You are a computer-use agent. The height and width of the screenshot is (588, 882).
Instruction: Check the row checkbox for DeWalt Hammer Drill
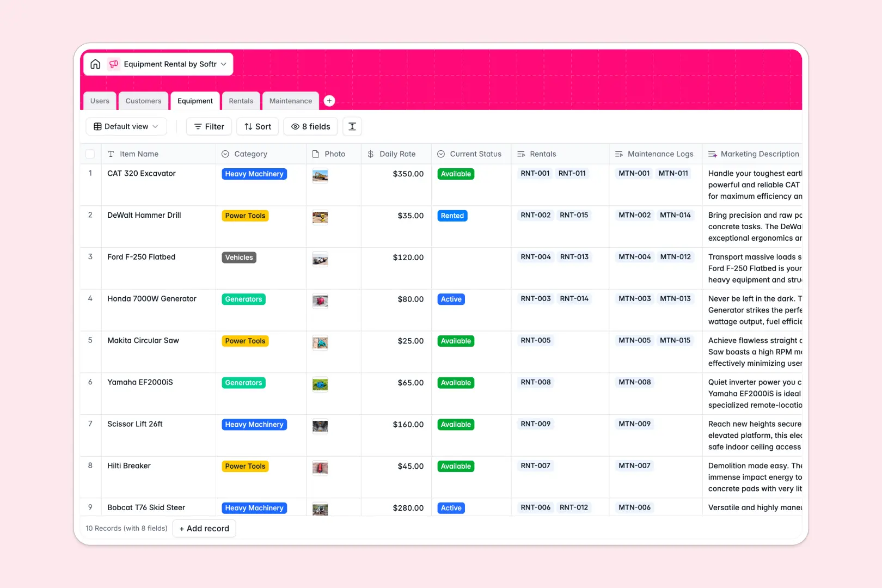coord(90,215)
